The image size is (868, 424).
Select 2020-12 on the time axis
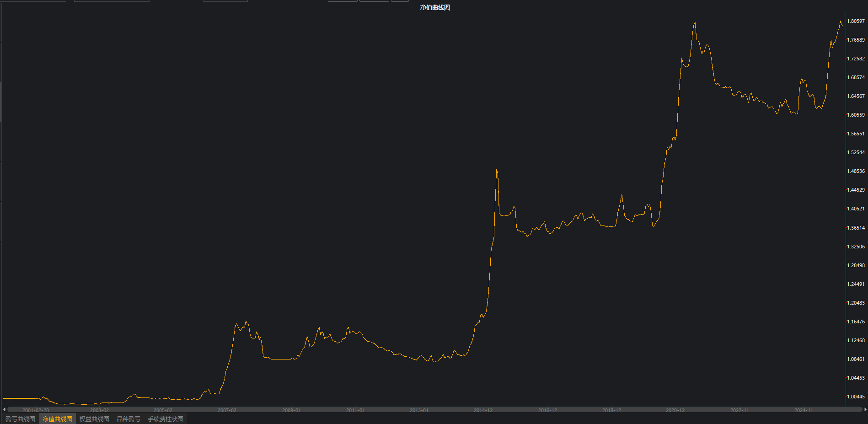[675, 410]
